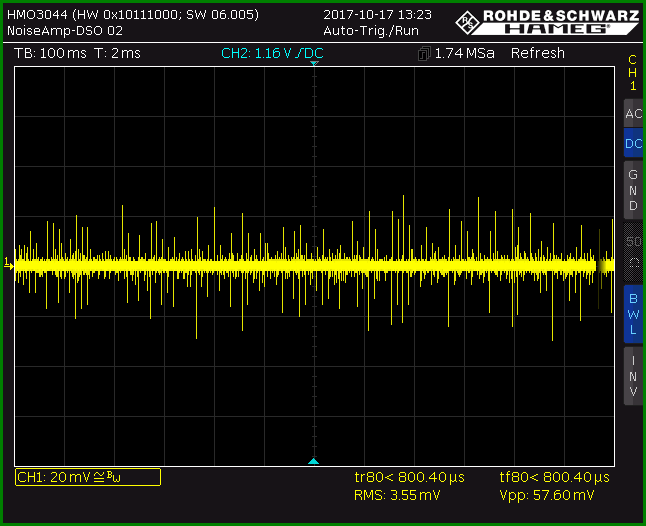Click the NoiseAmp-DSO 02 device name
Viewport: 646px width, 526px height.
pos(65,31)
